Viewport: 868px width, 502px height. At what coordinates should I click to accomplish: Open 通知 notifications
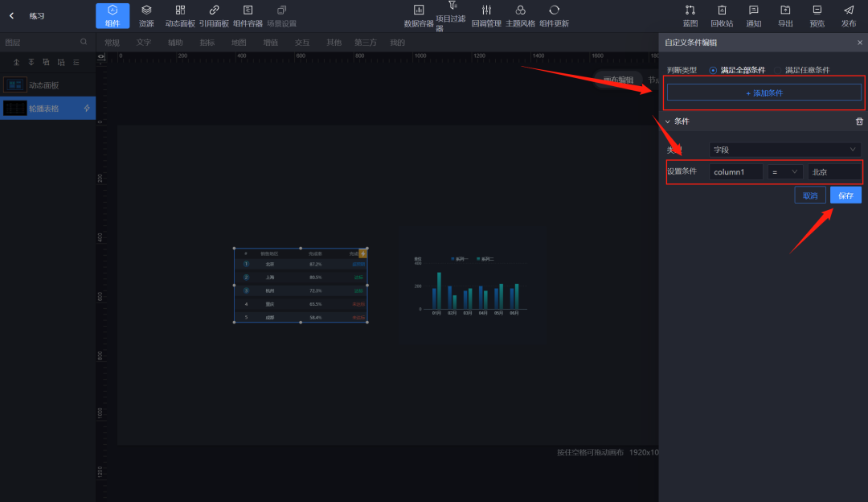coord(753,15)
